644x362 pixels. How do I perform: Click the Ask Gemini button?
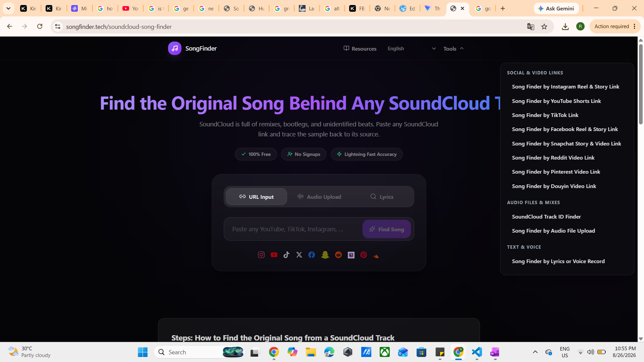tap(556, 8)
